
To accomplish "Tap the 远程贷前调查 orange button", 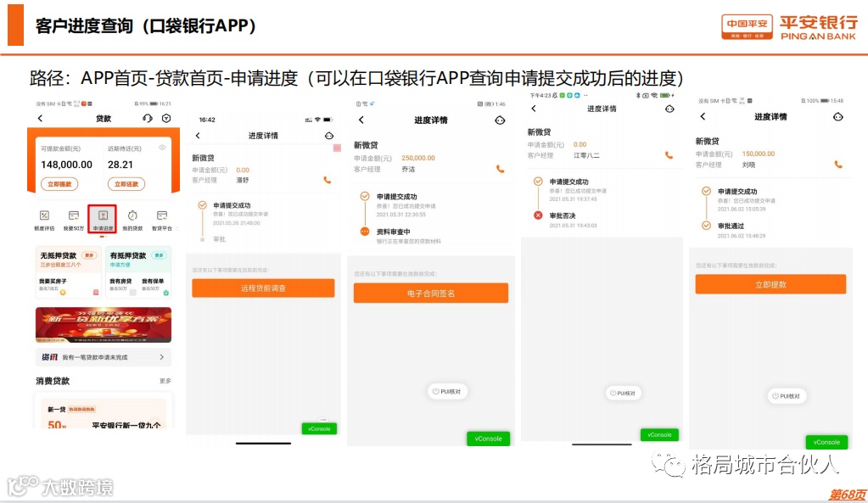I will point(263,288).
